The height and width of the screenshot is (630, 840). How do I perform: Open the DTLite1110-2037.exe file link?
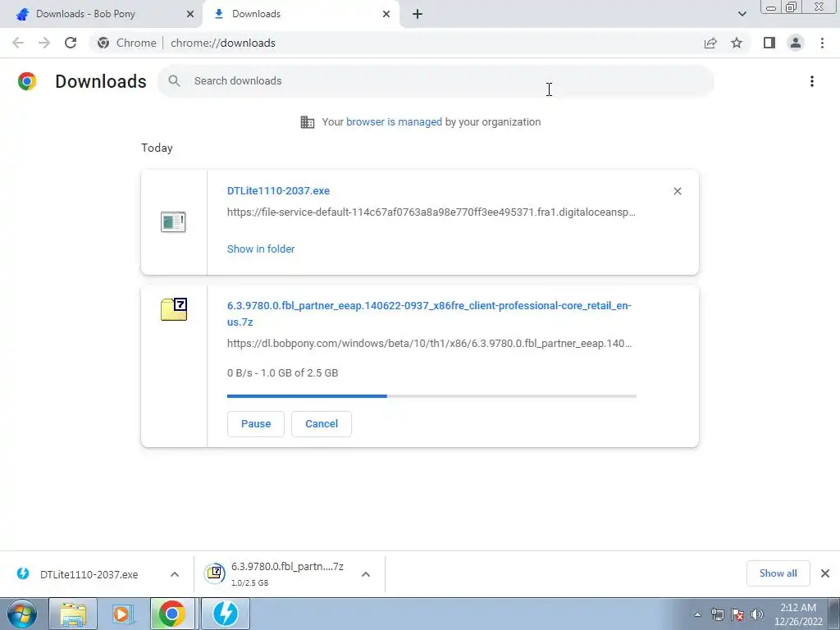pyautogui.click(x=279, y=190)
